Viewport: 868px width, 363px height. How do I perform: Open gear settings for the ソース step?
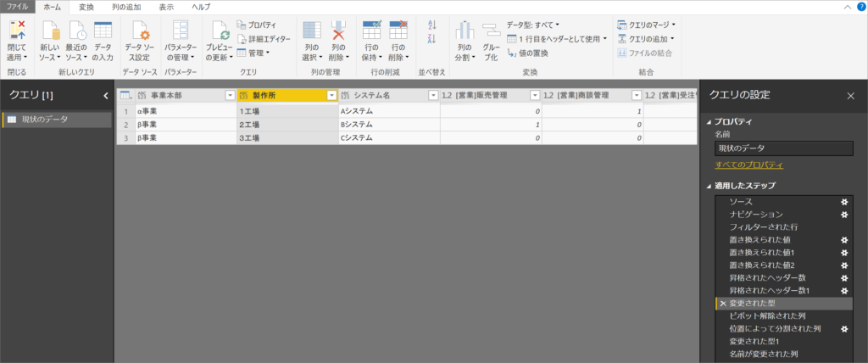(843, 202)
